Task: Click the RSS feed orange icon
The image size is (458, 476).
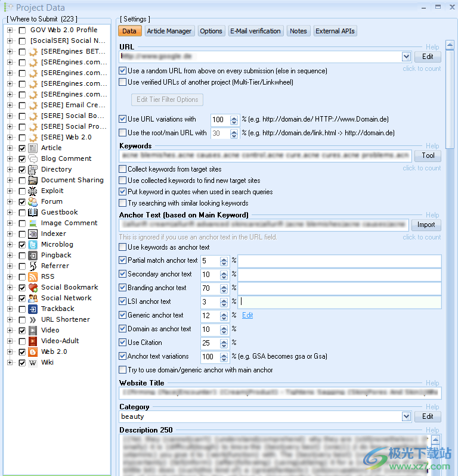Action: coord(33,277)
